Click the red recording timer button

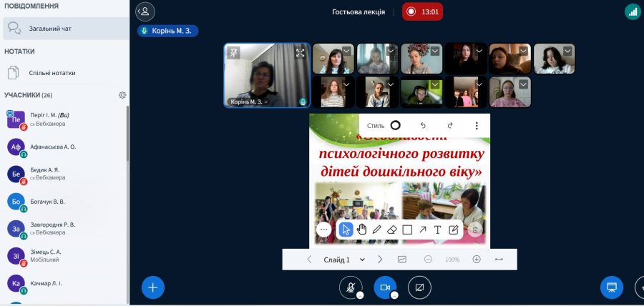[x=421, y=11]
